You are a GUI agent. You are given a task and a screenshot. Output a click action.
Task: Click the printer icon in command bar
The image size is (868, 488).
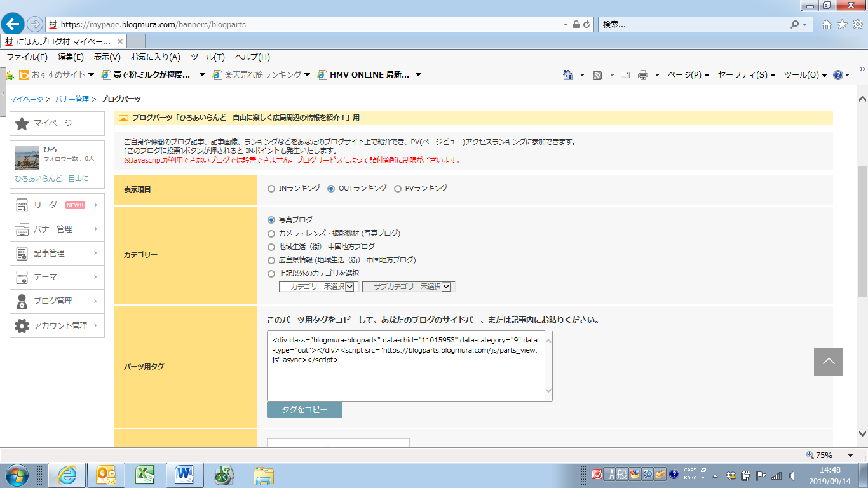coord(643,75)
